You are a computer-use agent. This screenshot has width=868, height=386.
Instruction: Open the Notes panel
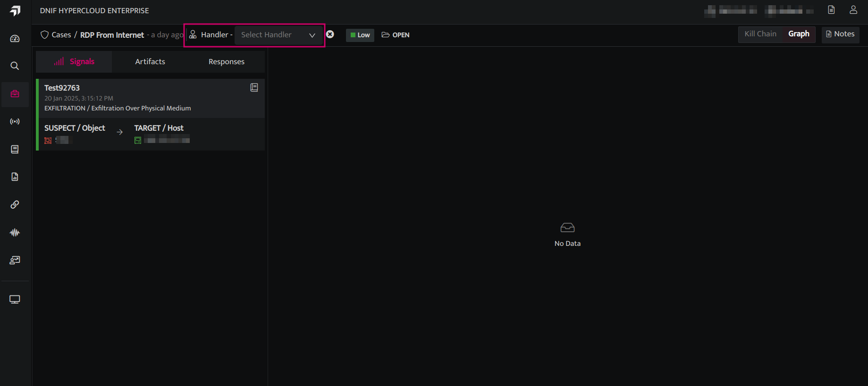pos(840,34)
